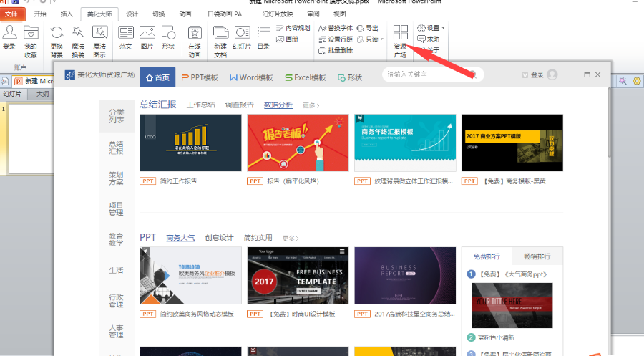Click 导出 export item
Viewport: 644px width, 356px height.
pyautogui.click(x=368, y=28)
